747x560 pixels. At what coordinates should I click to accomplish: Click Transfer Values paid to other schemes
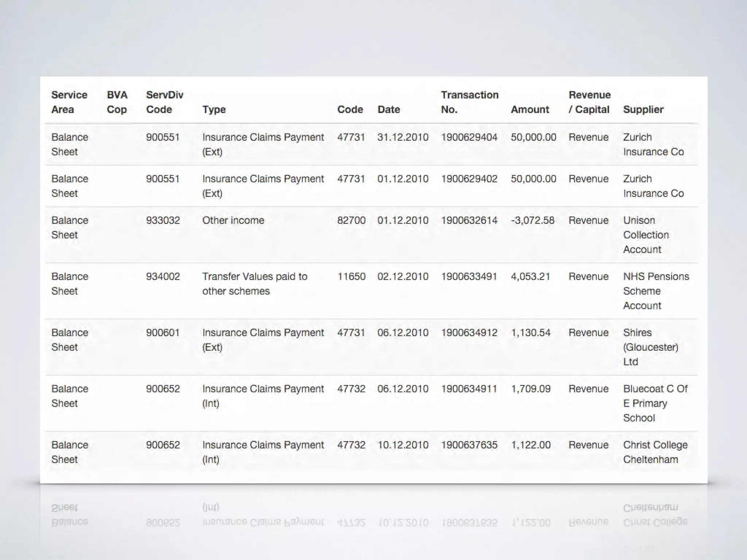tap(255, 284)
